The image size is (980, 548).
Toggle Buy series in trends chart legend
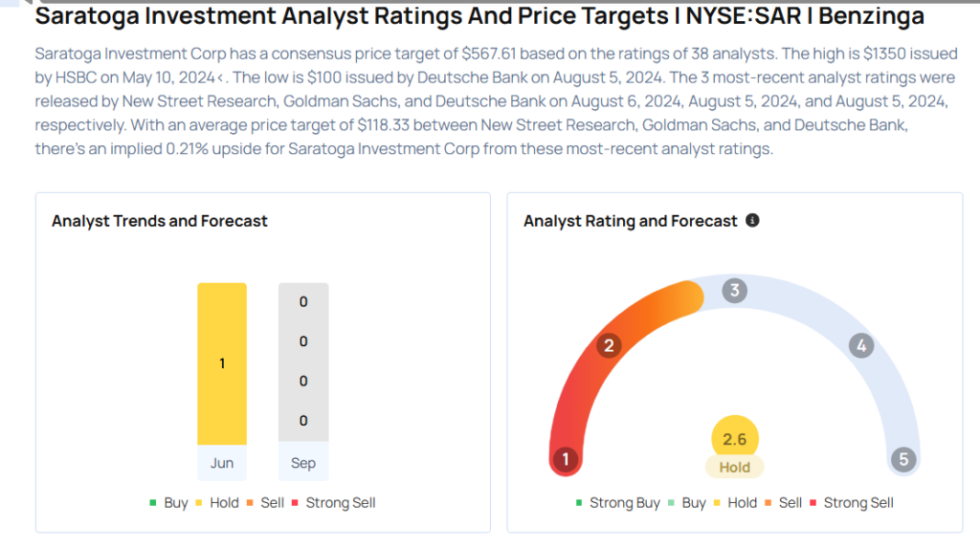[x=169, y=503]
